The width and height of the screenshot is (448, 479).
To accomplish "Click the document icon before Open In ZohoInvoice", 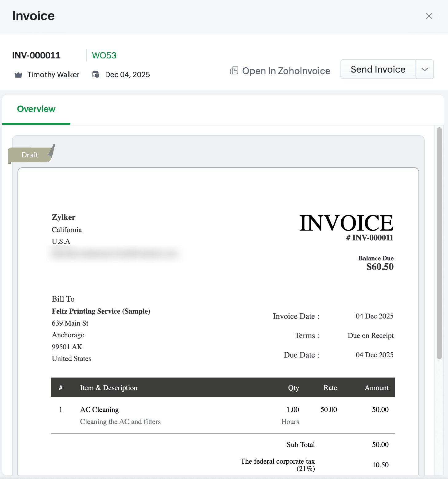I will pyautogui.click(x=234, y=71).
